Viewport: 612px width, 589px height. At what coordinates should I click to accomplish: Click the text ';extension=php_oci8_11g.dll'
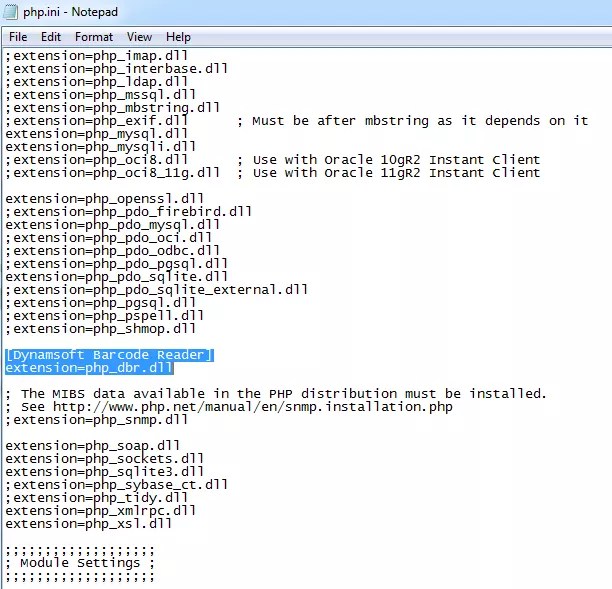[112, 173]
